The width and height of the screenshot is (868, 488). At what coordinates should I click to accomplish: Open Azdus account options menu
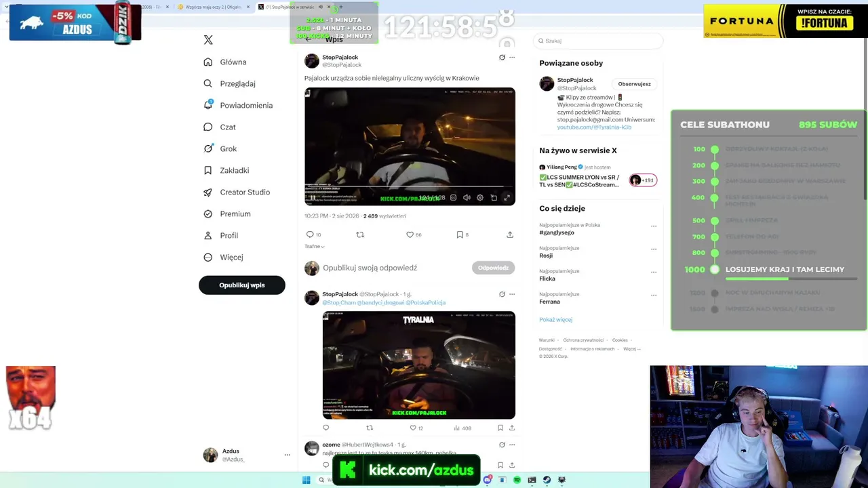point(287,455)
